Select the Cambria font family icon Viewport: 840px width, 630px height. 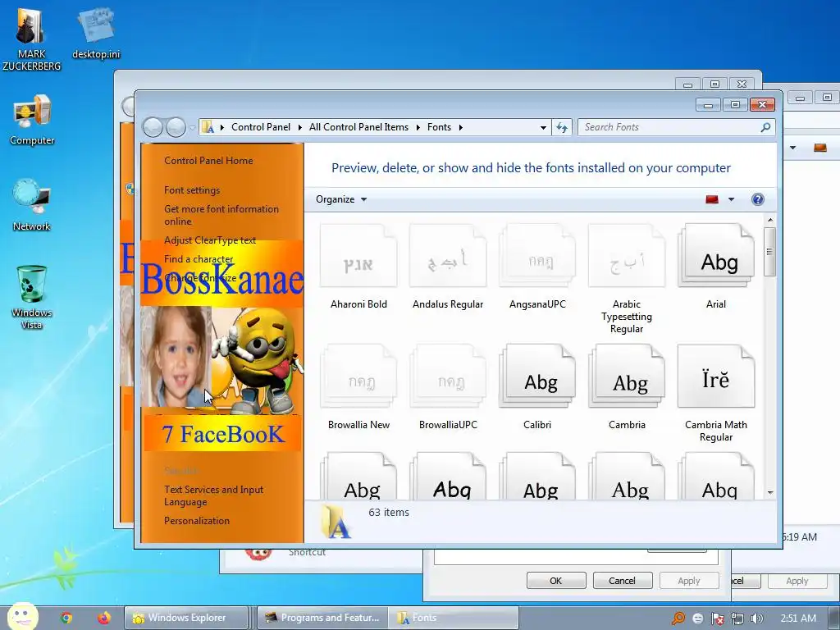pyautogui.click(x=627, y=377)
